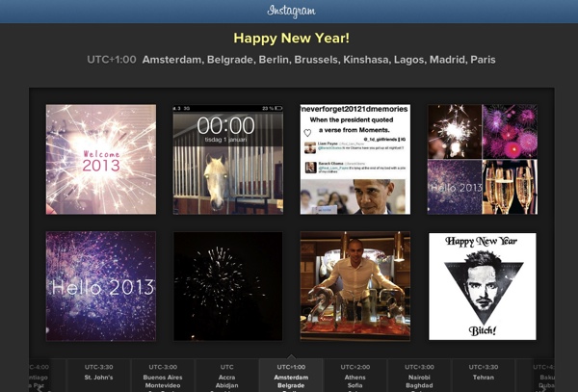
Task: Click the Happy New Year! heading
Action: pyautogui.click(x=291, y=38)
